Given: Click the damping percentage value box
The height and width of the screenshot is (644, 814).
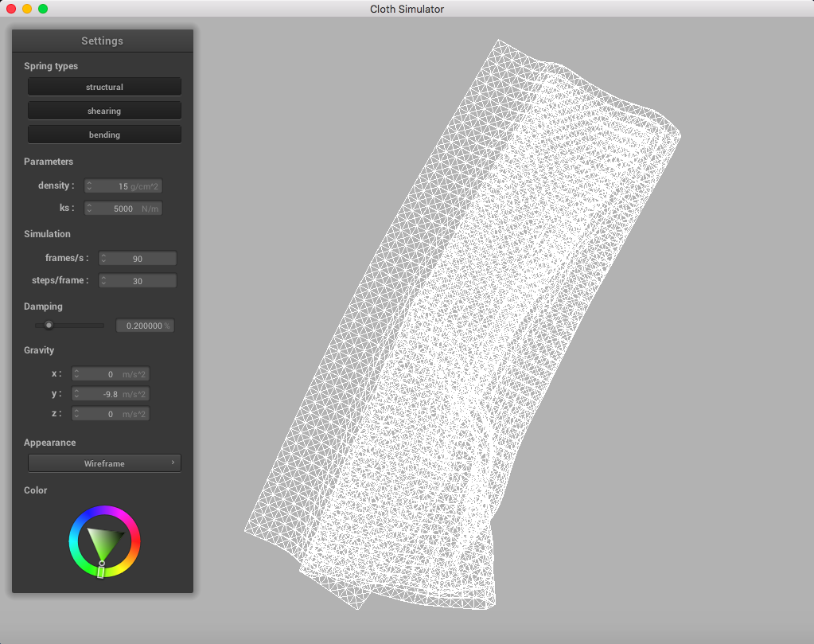Looking at the screenshot, I should coord(145,326).
